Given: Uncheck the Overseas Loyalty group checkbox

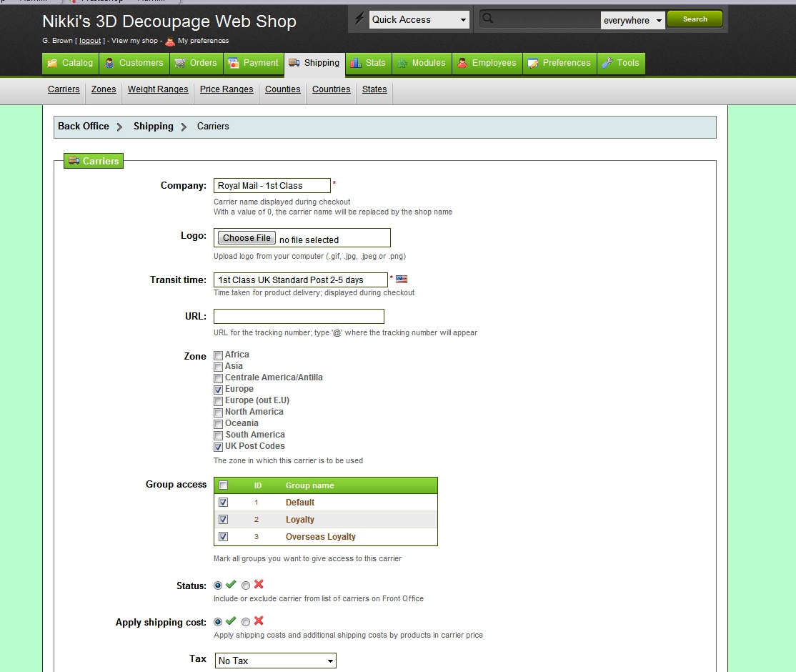Looking at the screenshot, I should click(x=224, y=536).
